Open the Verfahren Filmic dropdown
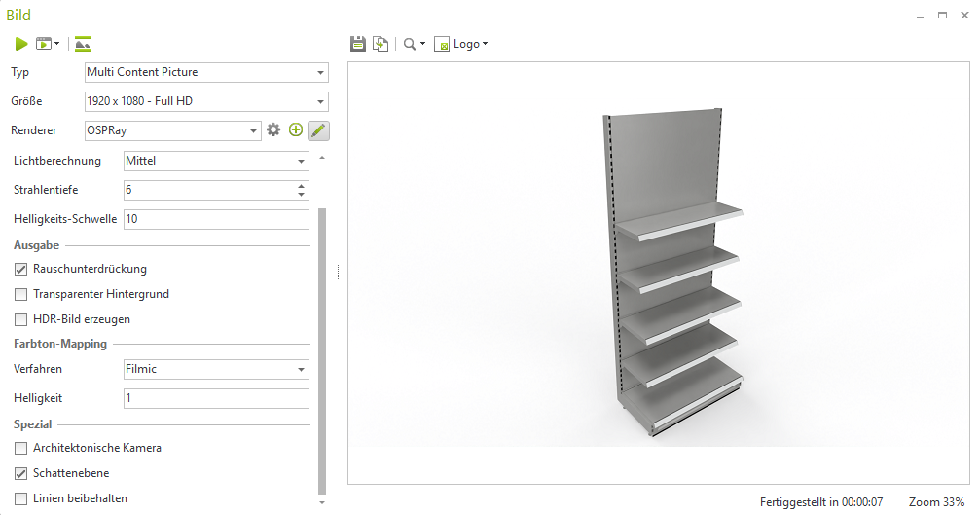 click(216, 370)
